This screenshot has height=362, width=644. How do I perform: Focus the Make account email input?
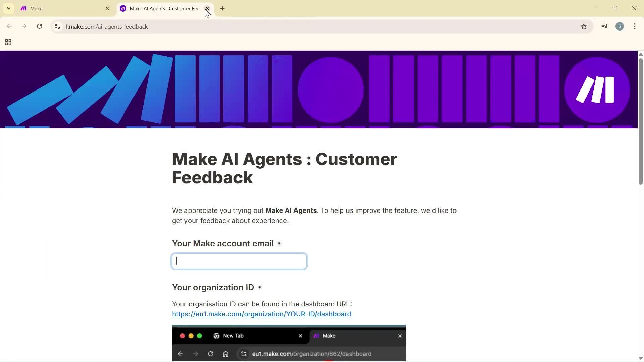(x=239, y=261)
